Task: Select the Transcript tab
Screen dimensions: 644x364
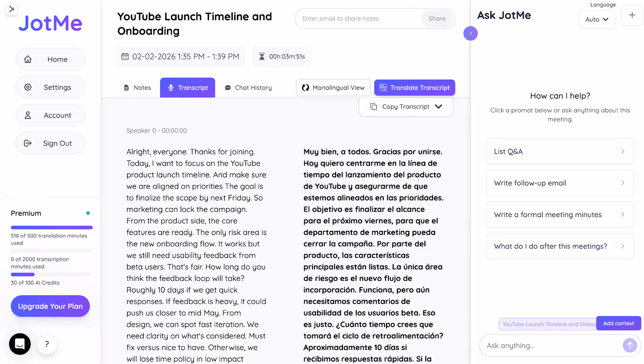Action: click(188, 88)
